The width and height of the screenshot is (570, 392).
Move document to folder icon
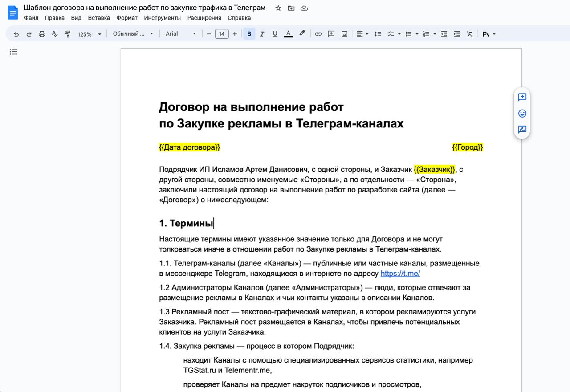291,8
